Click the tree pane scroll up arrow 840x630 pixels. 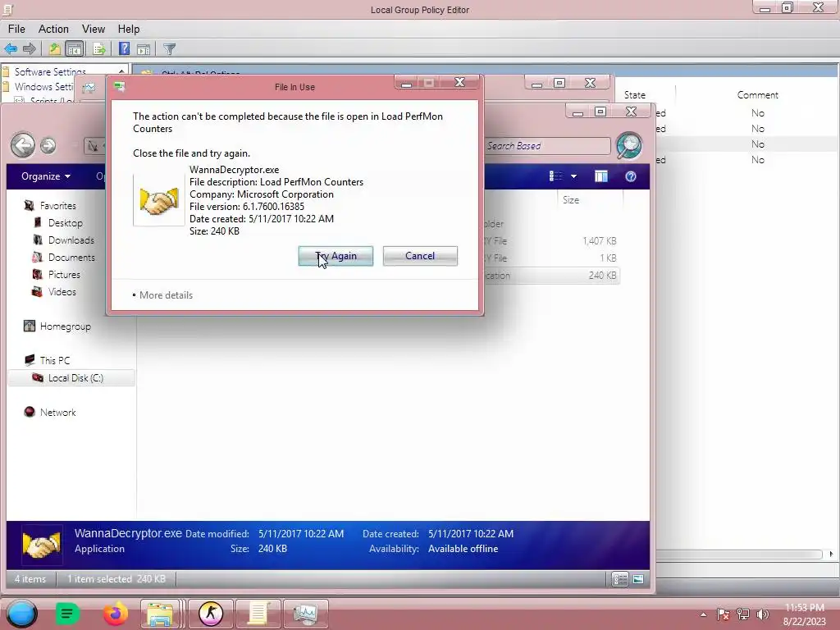tap(121, 71)
